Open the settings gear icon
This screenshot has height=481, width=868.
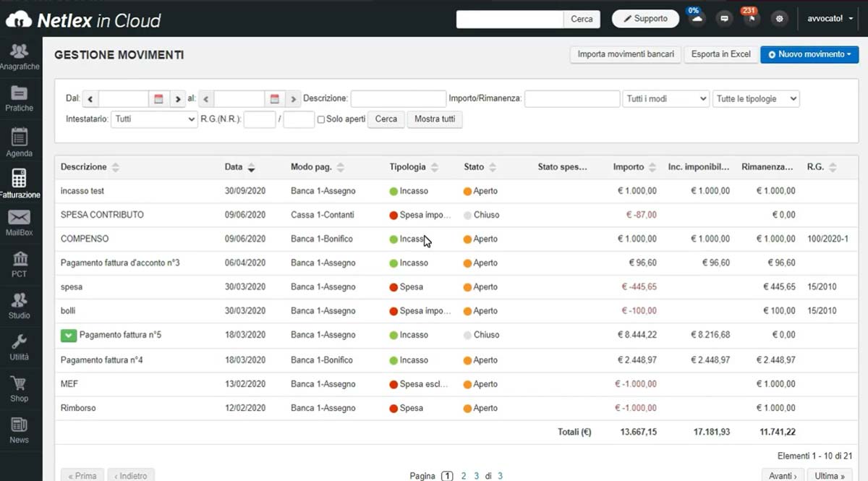pos(779,19)
